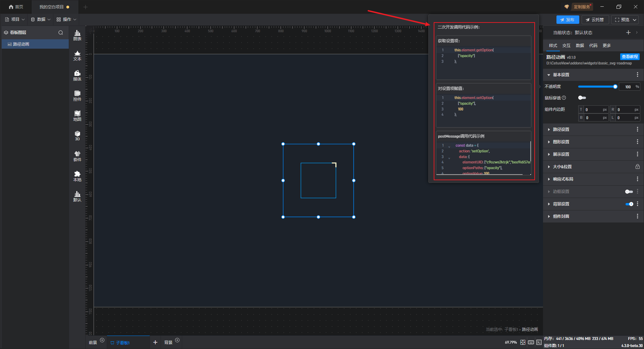Open the 3D widget panel
644x349 pixels.
[x=77, y=136]
